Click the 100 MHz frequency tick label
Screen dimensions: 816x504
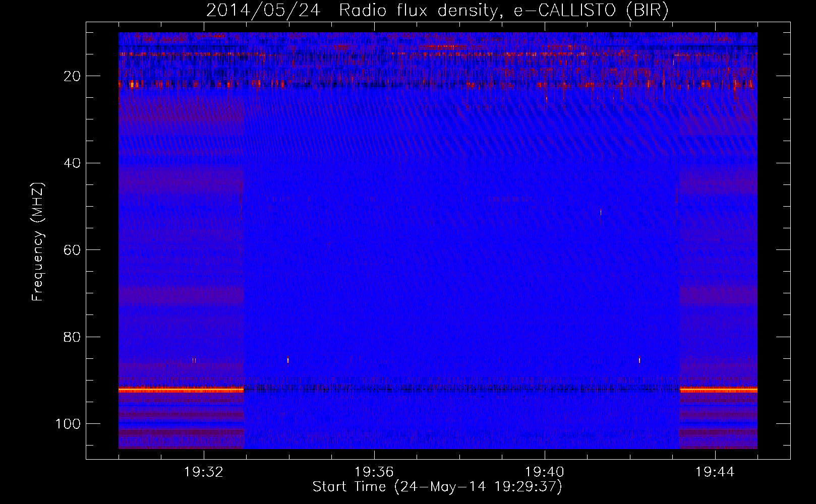click(x=69, y=424)
